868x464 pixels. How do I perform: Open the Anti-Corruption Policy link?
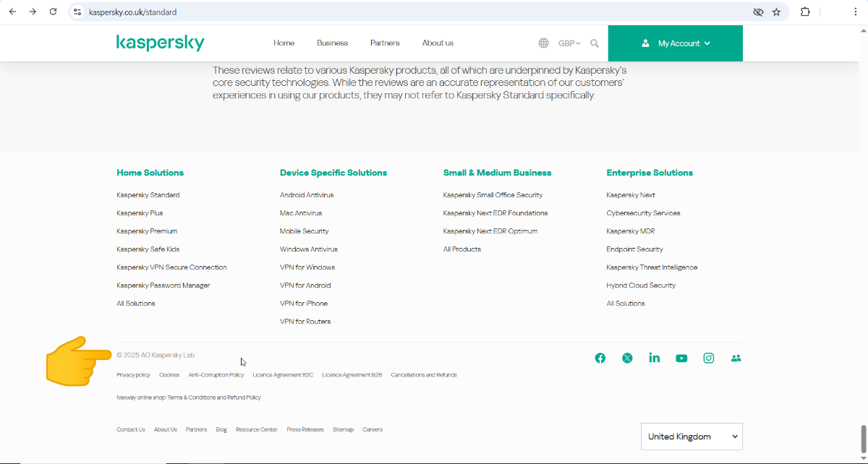tap(216, 375)
